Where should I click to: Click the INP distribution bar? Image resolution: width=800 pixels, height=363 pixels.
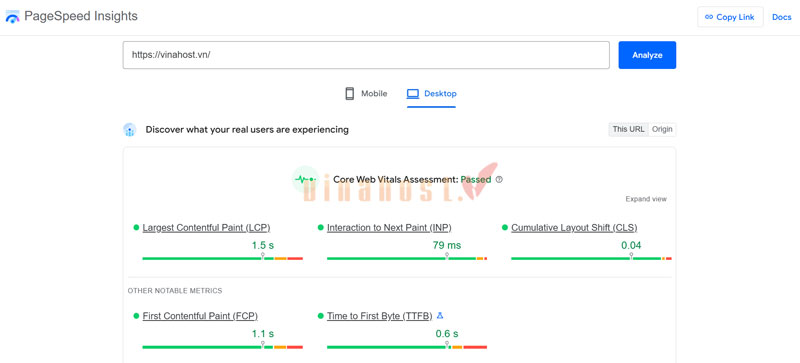407,259
